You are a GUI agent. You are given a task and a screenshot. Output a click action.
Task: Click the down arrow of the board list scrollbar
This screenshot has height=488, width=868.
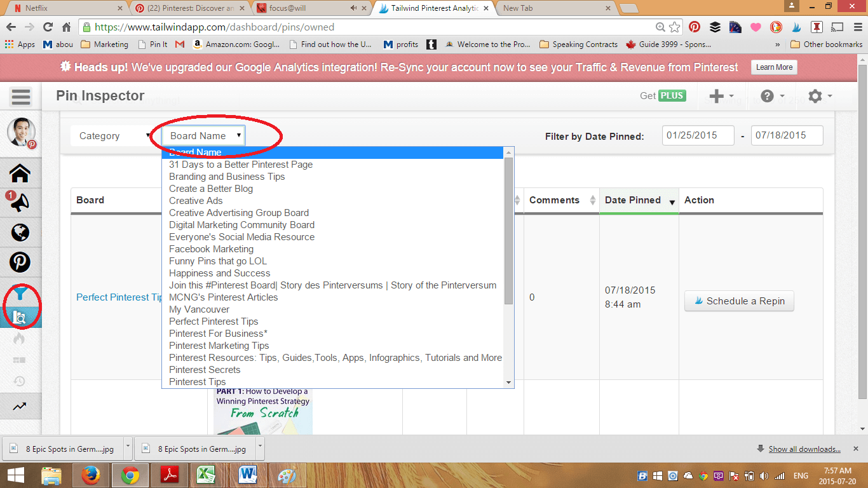(508, 383)
